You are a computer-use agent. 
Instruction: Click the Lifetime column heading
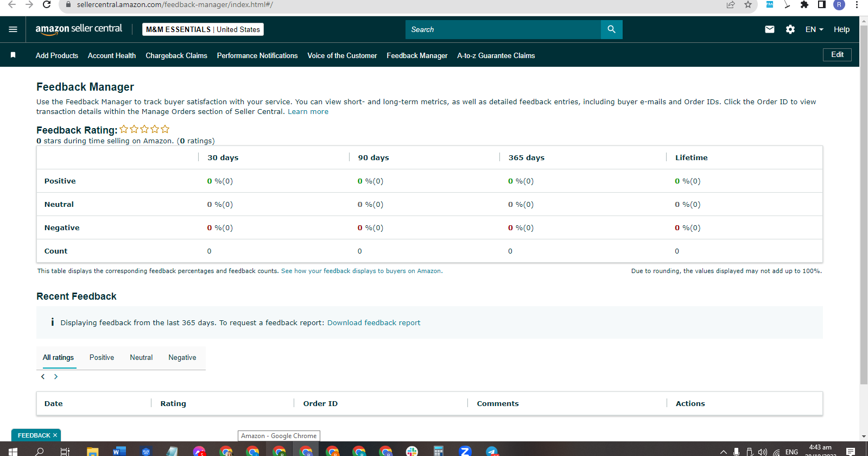click(692, 157)
